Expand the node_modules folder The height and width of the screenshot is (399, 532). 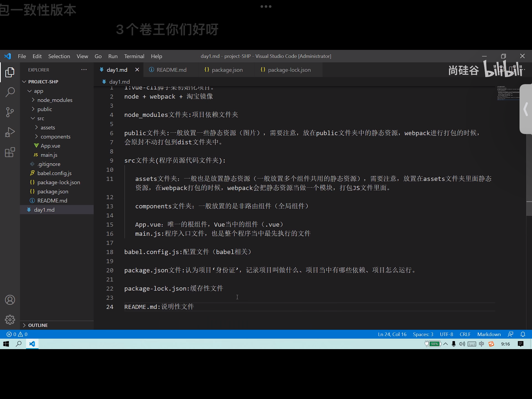pyautogui.click(x=55, y=100)
